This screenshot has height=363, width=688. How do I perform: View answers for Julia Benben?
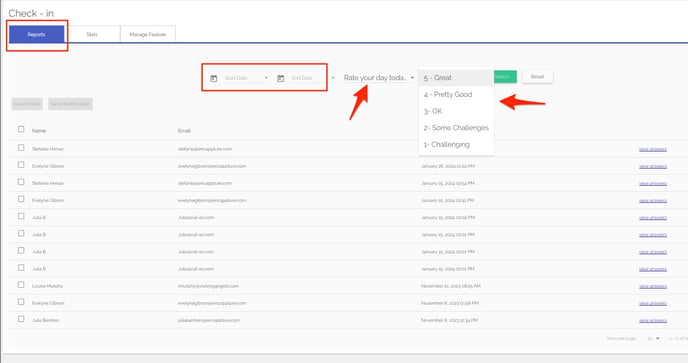point(652,320)
